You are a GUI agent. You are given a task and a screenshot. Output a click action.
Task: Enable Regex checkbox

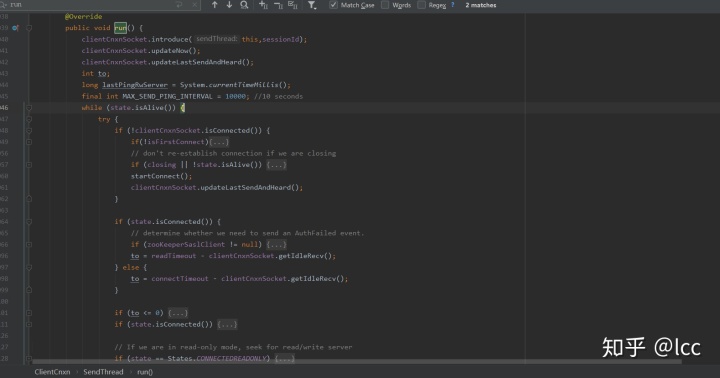pos(421,5)
